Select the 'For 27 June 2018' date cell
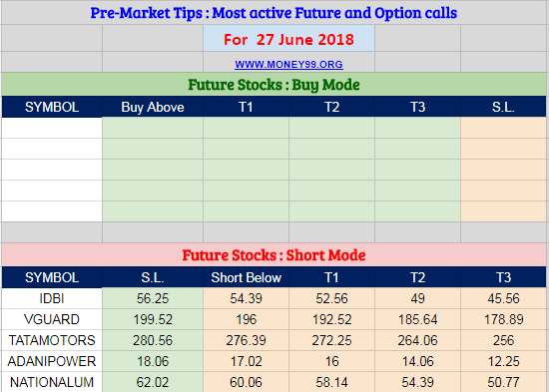Viewport: 549px width, 392px height. point(288,39)
